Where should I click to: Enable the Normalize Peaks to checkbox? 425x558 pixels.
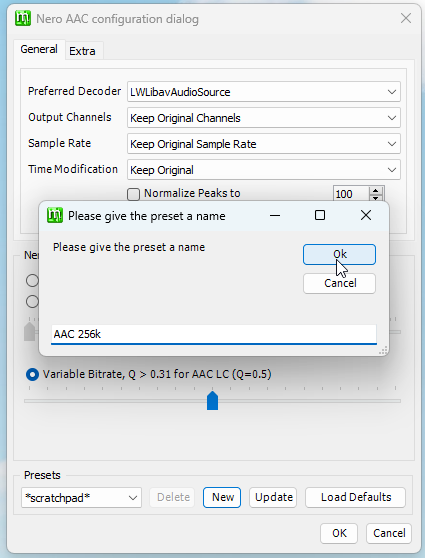pos(133,194)
